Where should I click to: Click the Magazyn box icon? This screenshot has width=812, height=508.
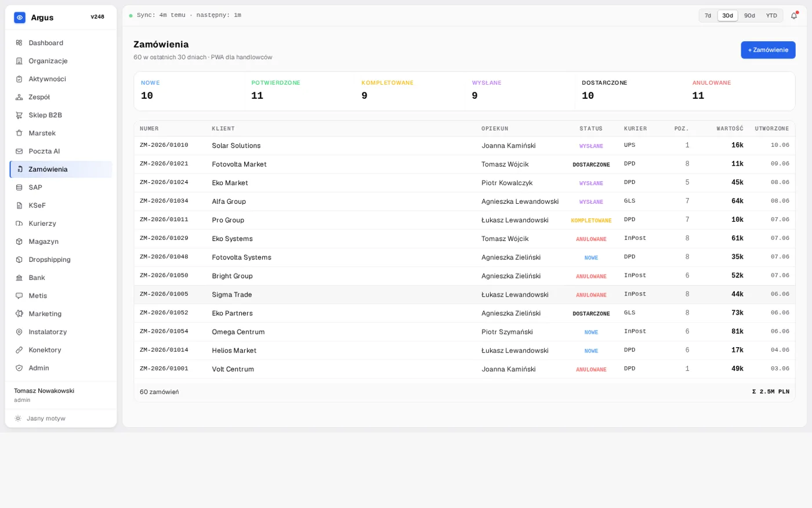pyautogui.click(x=19, y=242)
